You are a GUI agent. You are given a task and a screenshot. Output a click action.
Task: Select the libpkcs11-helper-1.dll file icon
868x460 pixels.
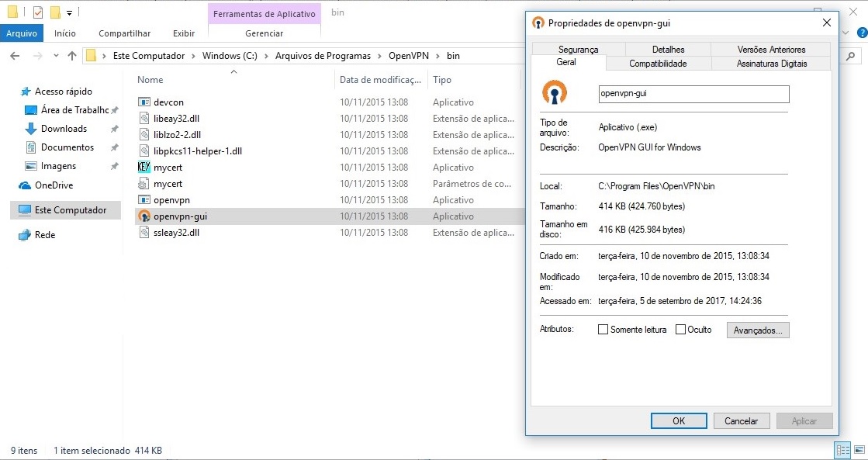[144, 150]
